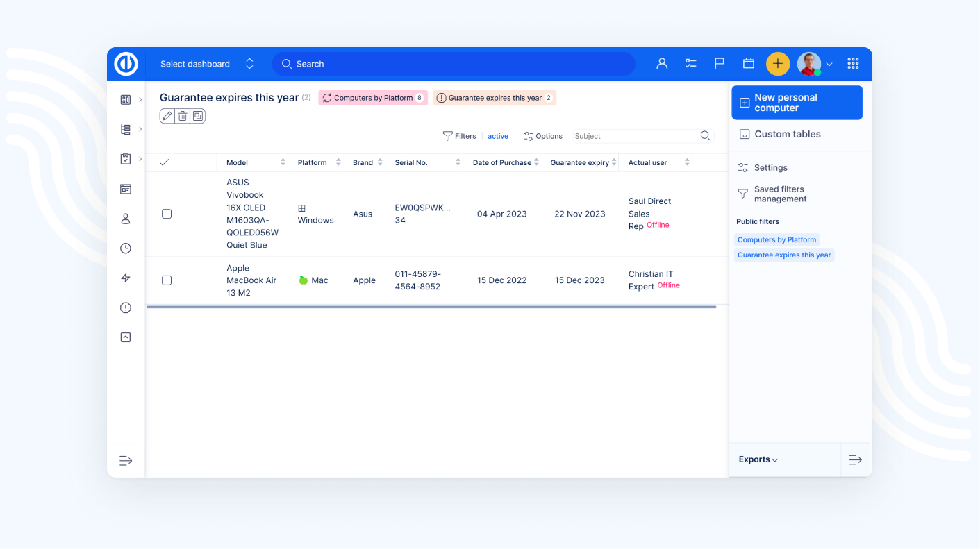This screenshot has width=980, height=549.
Task: Open the Saved filters management link
Action: [780, 194]
